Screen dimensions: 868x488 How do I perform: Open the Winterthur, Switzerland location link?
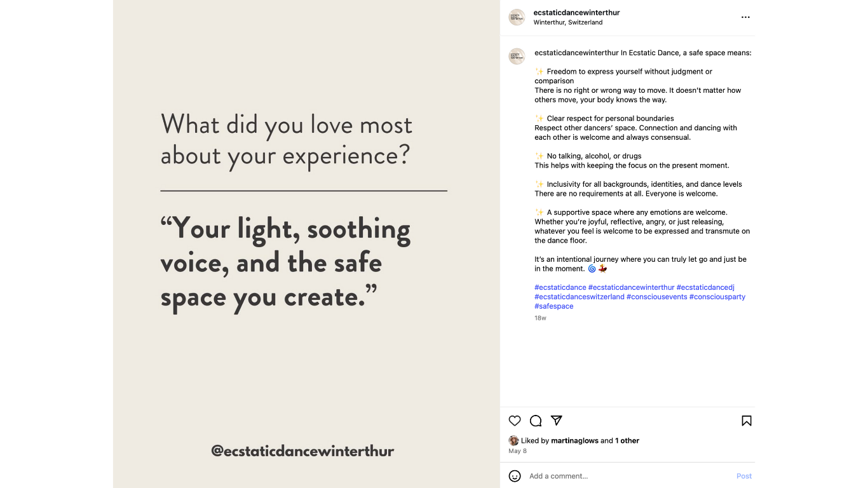568,22
